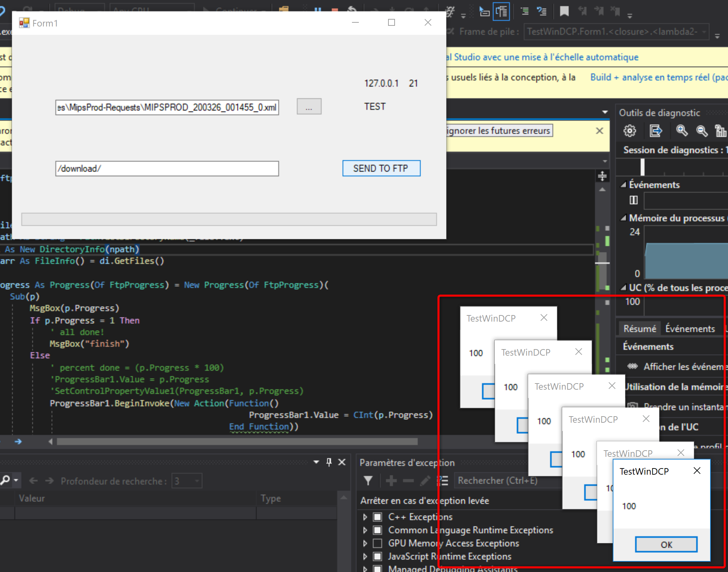This screenshot has width=728, height=572.
Task: Switch to the Événements tab in Résumé panel
Action: (x=690, y=328)
